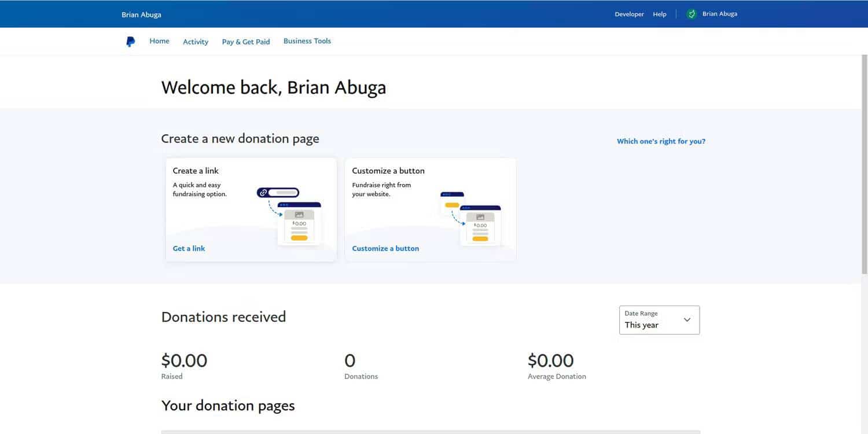Select Home in the navigation bar

[159, 41]
